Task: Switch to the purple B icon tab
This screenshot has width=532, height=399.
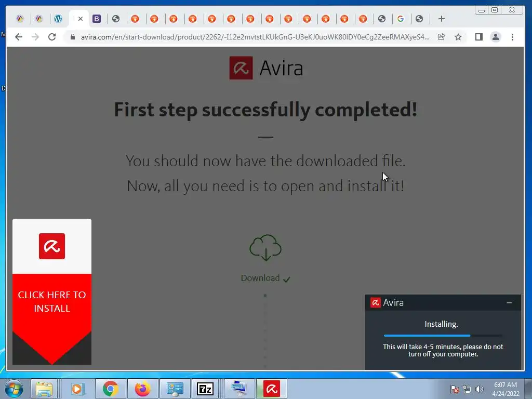Action: [97, 19]
